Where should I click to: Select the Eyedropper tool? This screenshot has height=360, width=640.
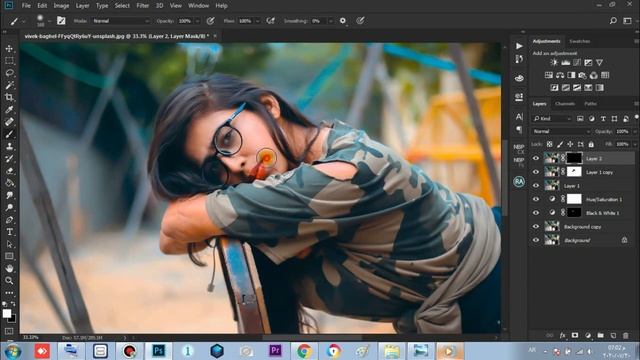[9, 110]
